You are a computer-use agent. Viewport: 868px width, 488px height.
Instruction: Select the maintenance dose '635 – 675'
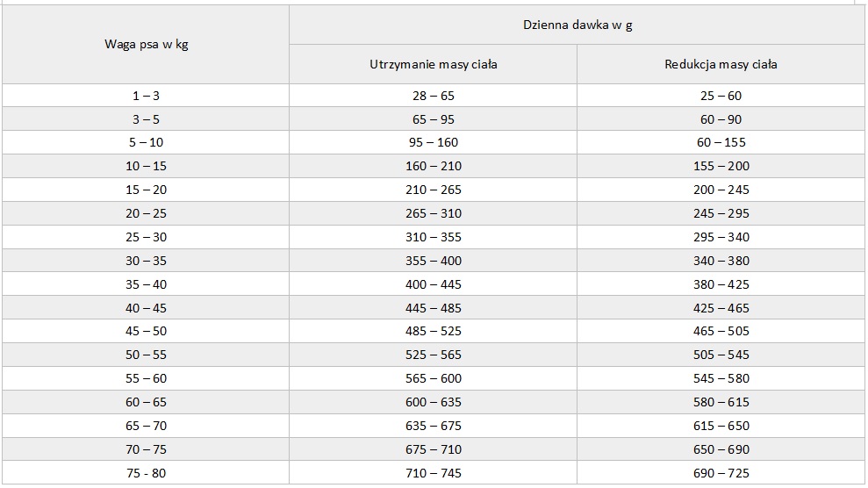[x=434, y=426]
